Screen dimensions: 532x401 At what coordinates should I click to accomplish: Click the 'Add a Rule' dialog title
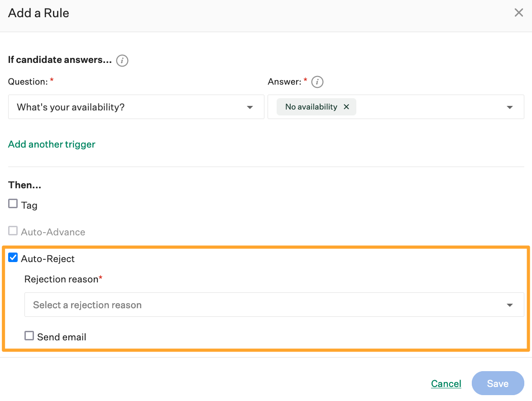pyautogui.click(x=38, y=13)
